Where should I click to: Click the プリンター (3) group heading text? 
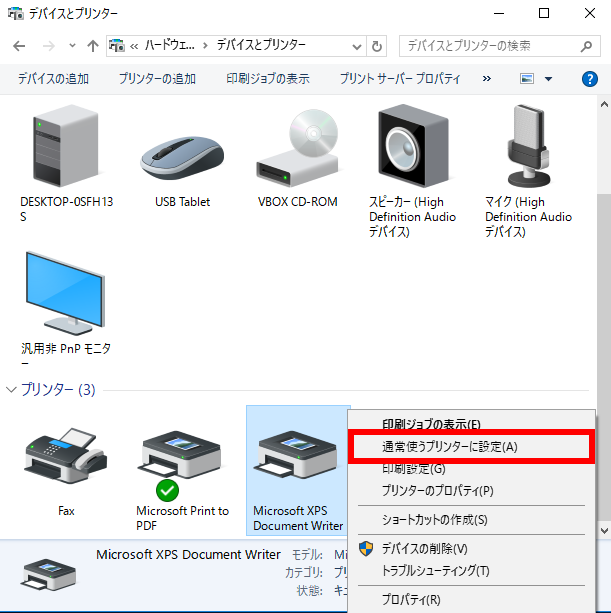tap(58, 389)
